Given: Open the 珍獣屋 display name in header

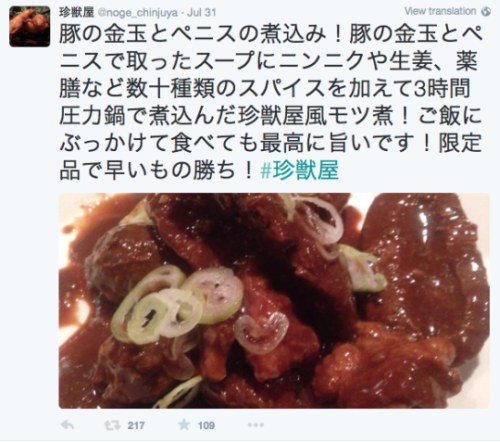Looking at the screenshot, I should [x=77, y=13].
